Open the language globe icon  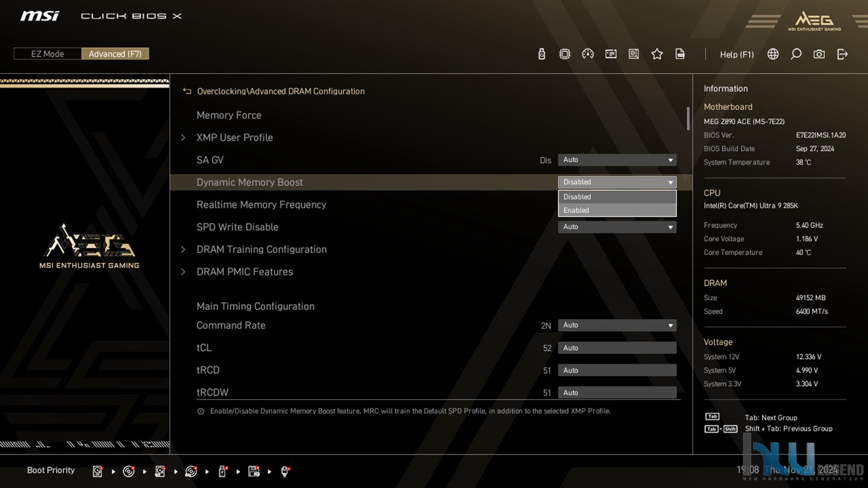coord(773,54)
